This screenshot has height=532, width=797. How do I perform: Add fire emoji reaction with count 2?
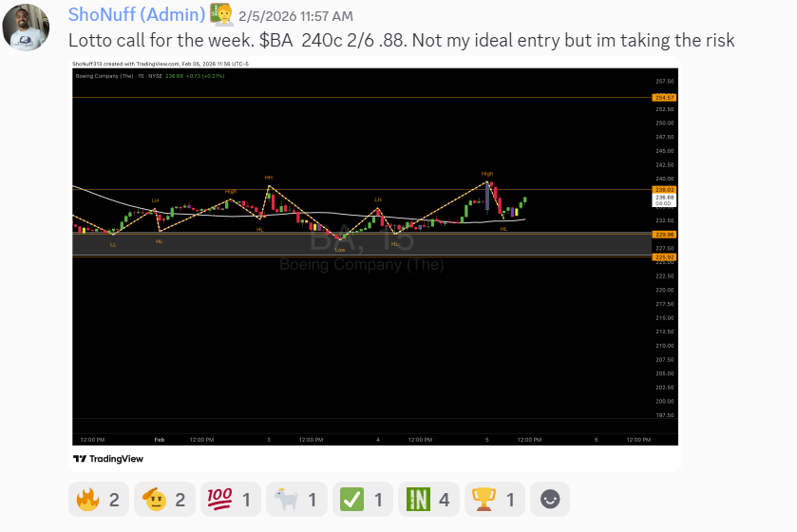(x=99, y=500)
